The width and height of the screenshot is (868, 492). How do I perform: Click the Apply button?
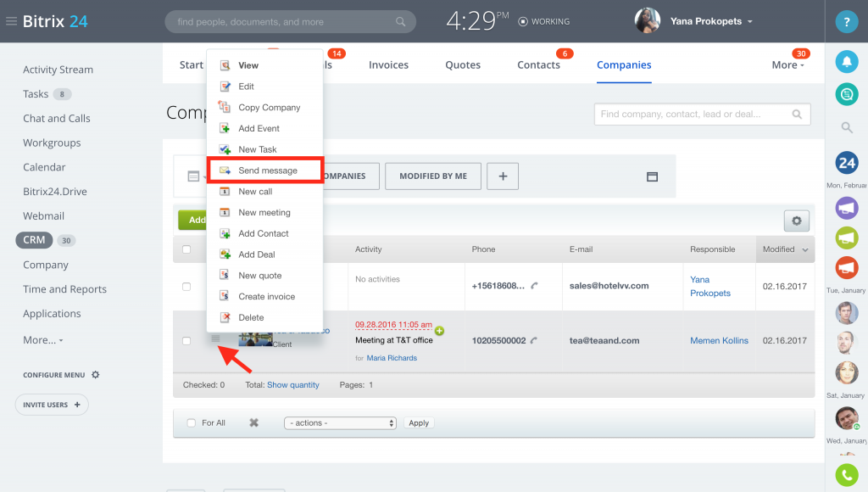tap(419, 422)
